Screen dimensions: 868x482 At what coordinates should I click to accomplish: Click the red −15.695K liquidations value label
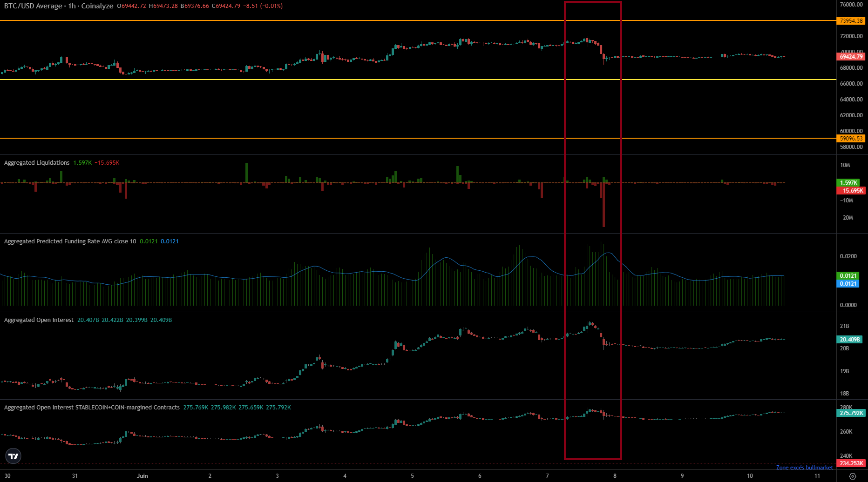pos(849,190)
